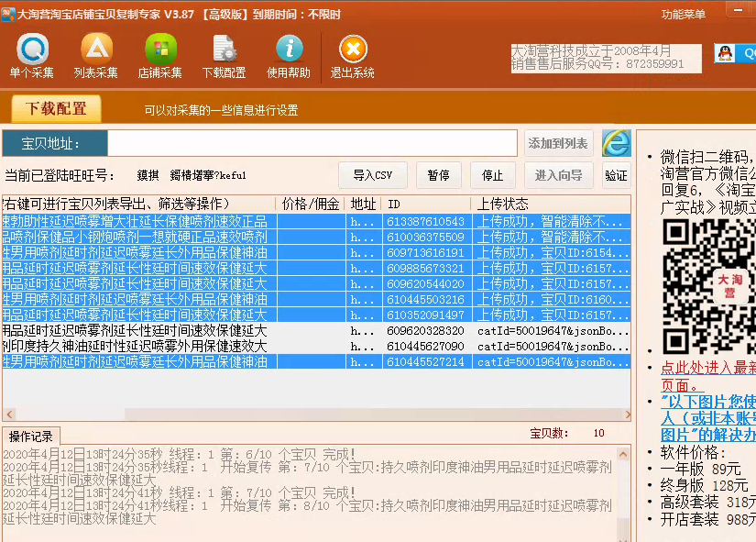Open 使用帮助 help icon
The height and width of the screenshot is (542, 756).
pos(289,56)
